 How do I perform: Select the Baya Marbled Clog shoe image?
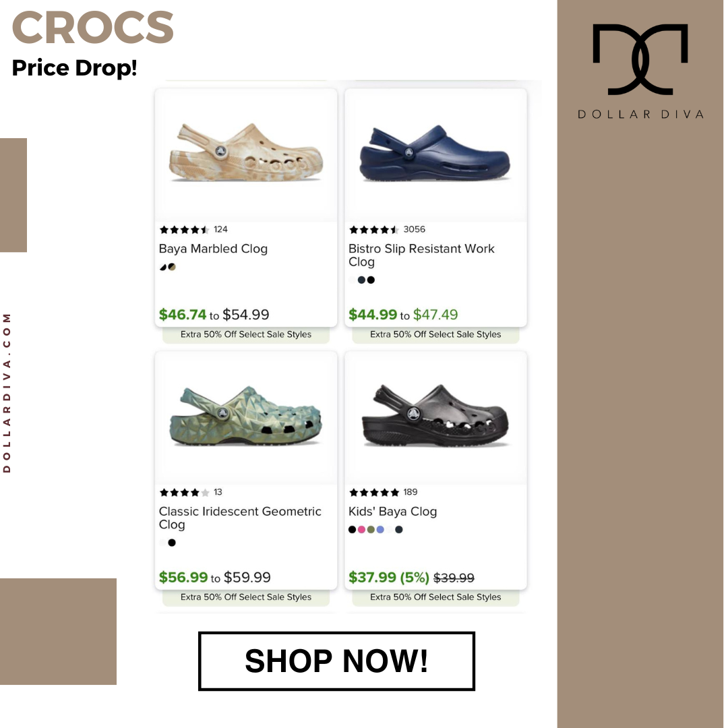click(246, 153)
